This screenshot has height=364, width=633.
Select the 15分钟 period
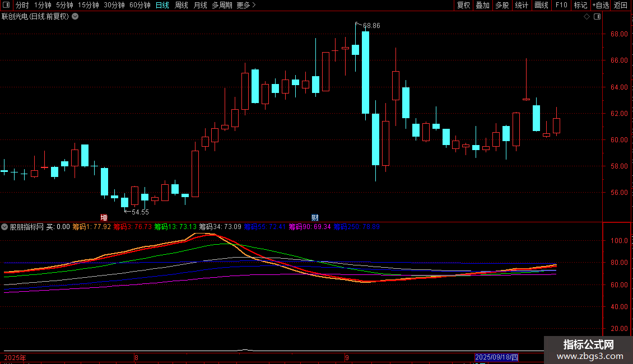(x=89, y=5)
